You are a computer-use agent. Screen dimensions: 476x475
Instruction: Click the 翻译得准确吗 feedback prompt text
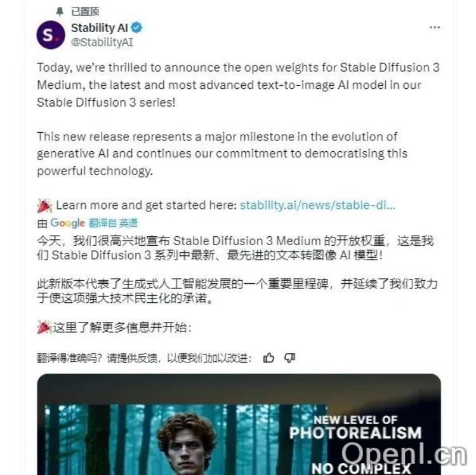[144, 358]
